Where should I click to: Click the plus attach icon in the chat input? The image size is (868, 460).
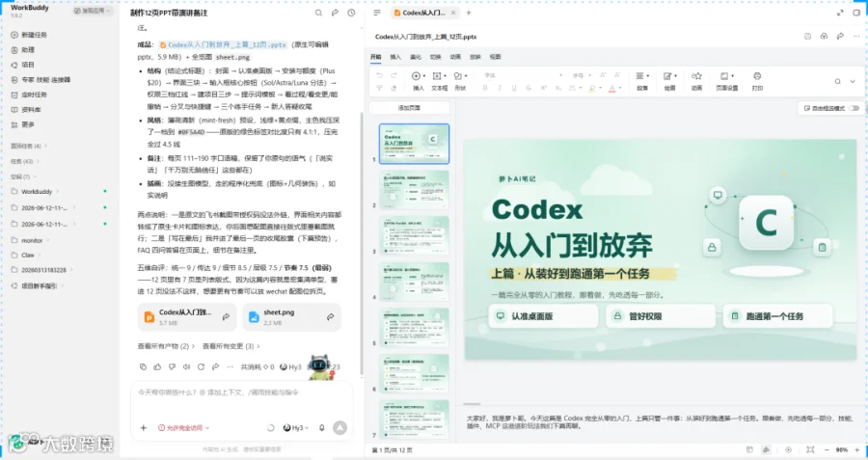pos(144,428)
